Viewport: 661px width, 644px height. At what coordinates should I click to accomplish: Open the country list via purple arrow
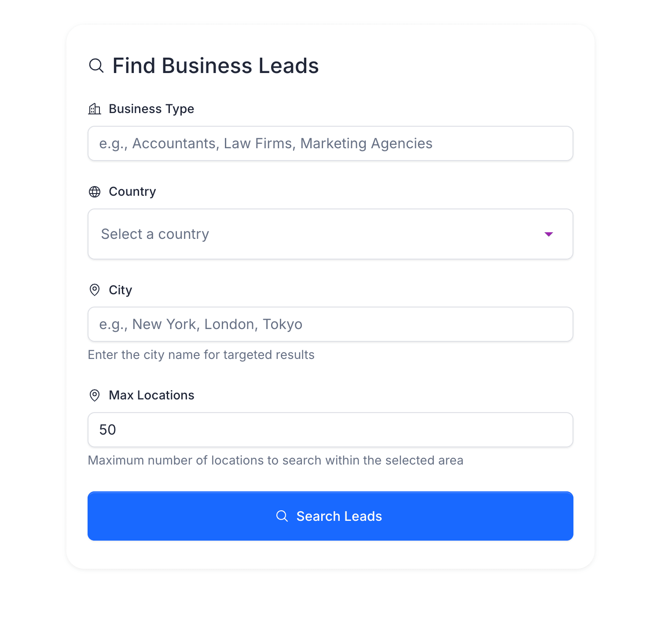point(548,234)
